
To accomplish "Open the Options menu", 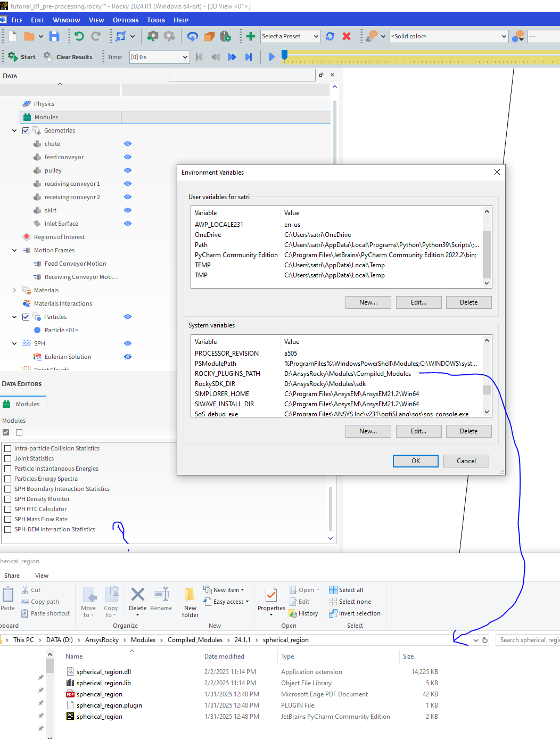I will (126, 20).
